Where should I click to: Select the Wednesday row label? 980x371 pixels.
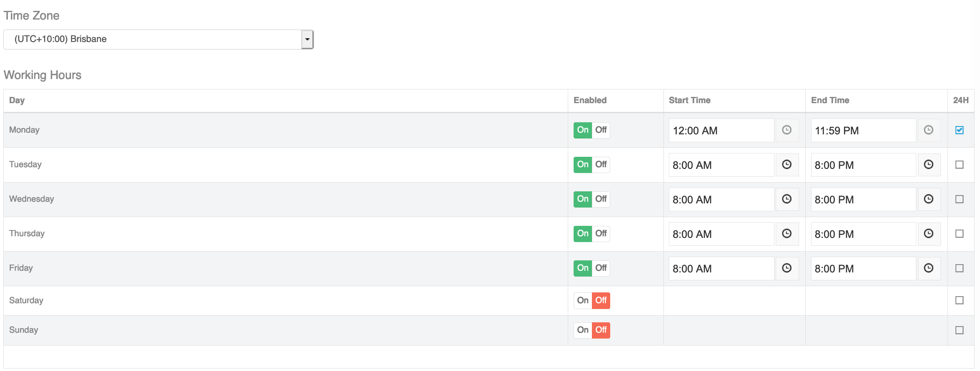32,199
